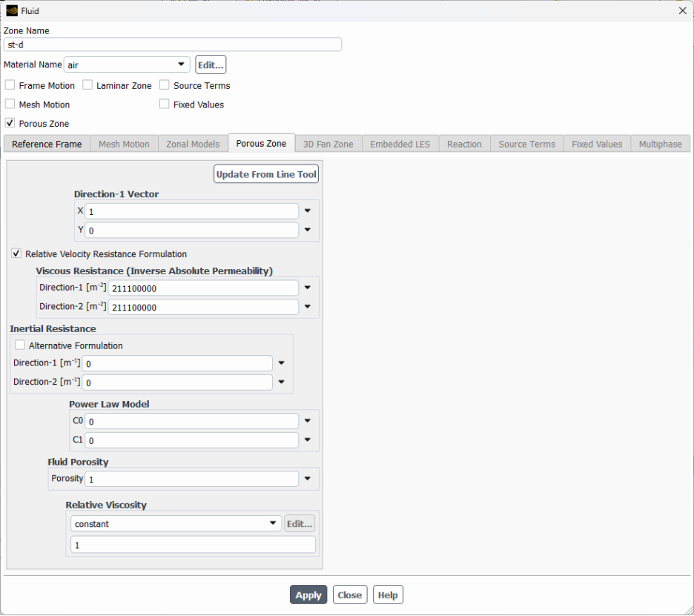Open Help for the Fluid dialog
The image size is (694, 616).
[388, 595]
